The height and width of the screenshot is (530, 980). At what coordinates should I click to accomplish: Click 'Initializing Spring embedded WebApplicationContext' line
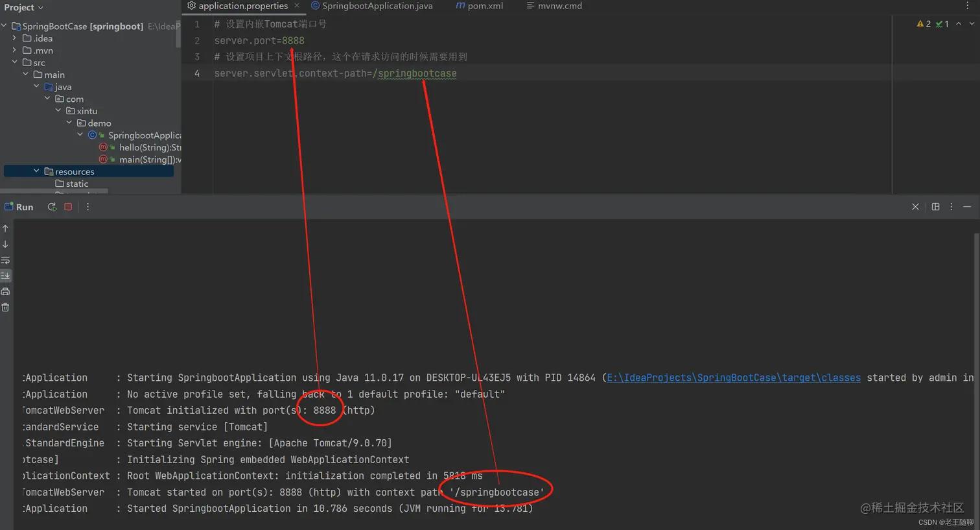268,459
